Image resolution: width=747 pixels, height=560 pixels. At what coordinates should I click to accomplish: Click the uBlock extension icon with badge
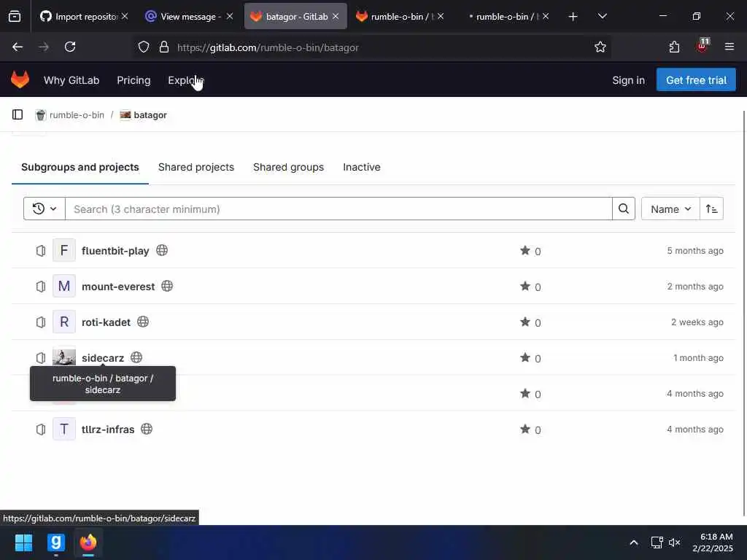(x=703, y=46)
